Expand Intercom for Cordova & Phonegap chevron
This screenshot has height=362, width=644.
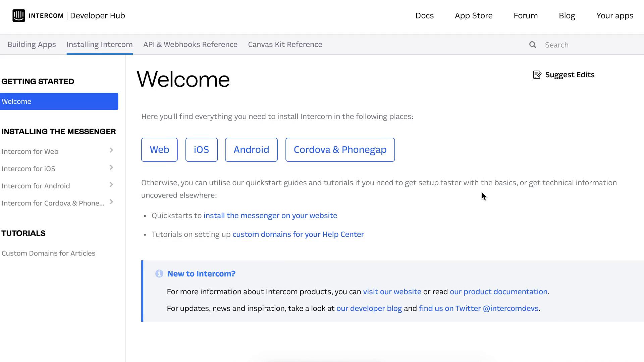111,201
